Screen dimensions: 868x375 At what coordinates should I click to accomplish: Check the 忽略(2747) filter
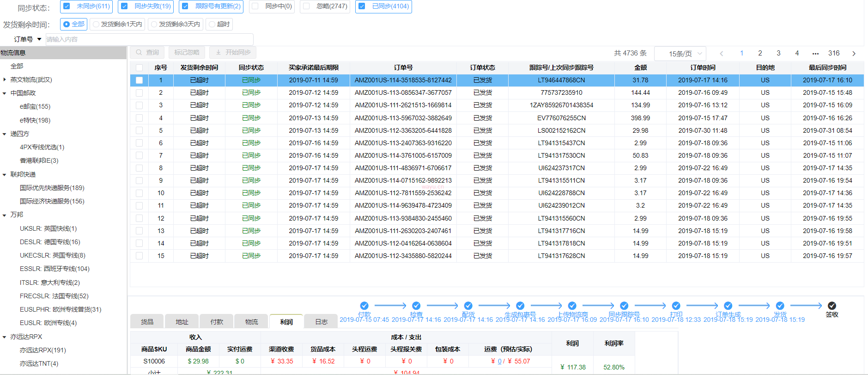point(306,6)
